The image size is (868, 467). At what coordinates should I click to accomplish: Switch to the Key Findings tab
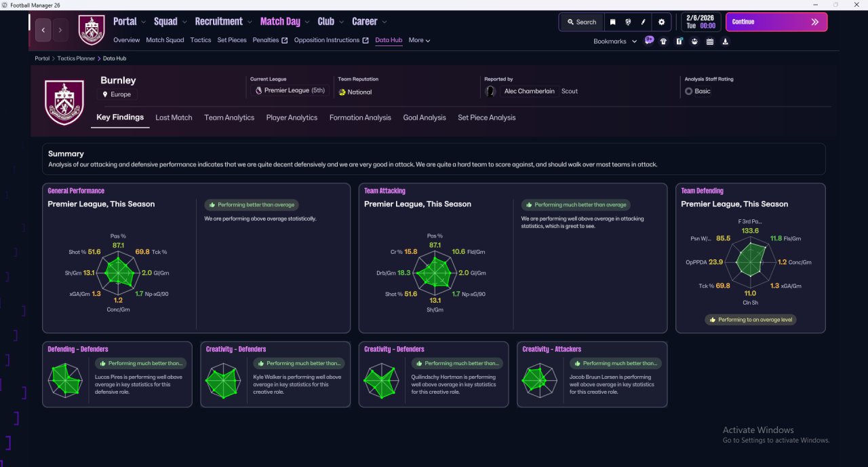point(120,117)
